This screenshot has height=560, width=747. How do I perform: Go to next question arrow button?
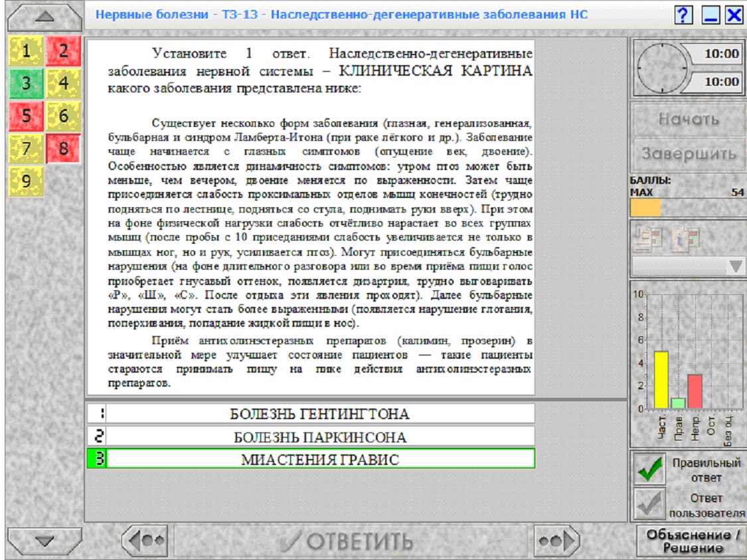tap(556, 541)
